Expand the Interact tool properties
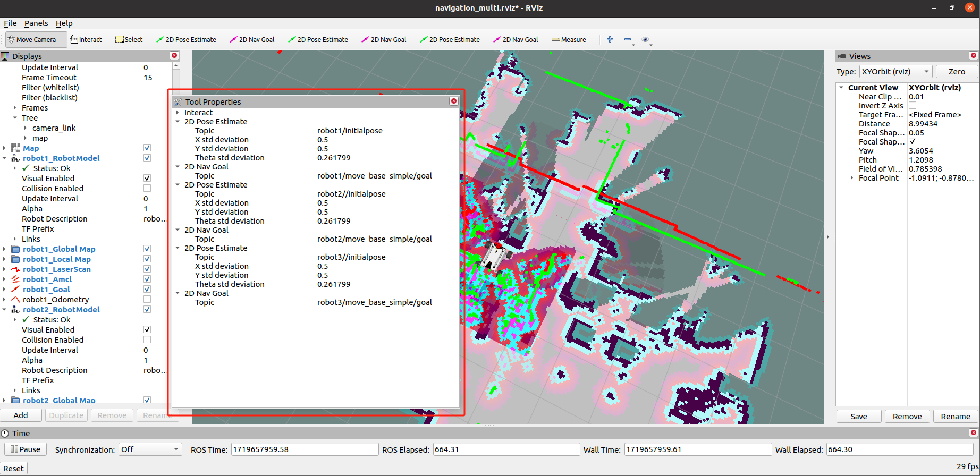Image resolution: width=980 pixels, height=476 pixels. click(x=178, y=112)
